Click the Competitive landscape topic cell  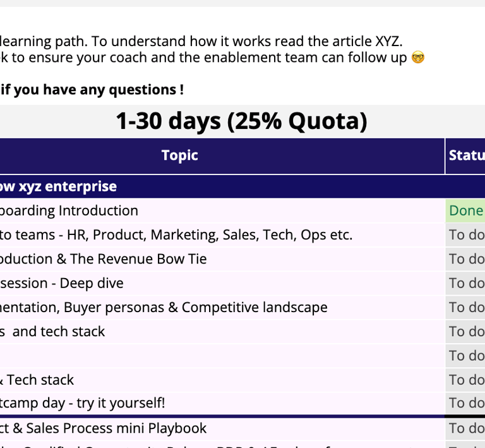coord(164,307)
